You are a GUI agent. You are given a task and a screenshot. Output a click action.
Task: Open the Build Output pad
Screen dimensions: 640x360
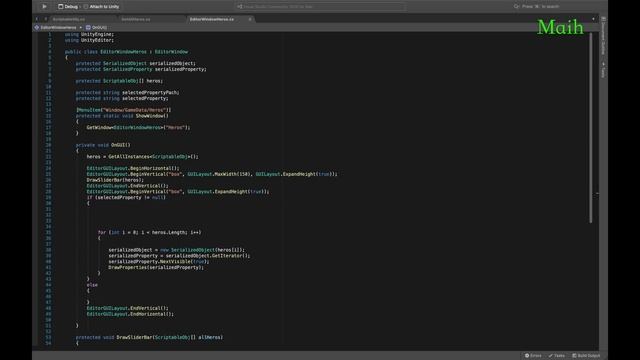586,356
